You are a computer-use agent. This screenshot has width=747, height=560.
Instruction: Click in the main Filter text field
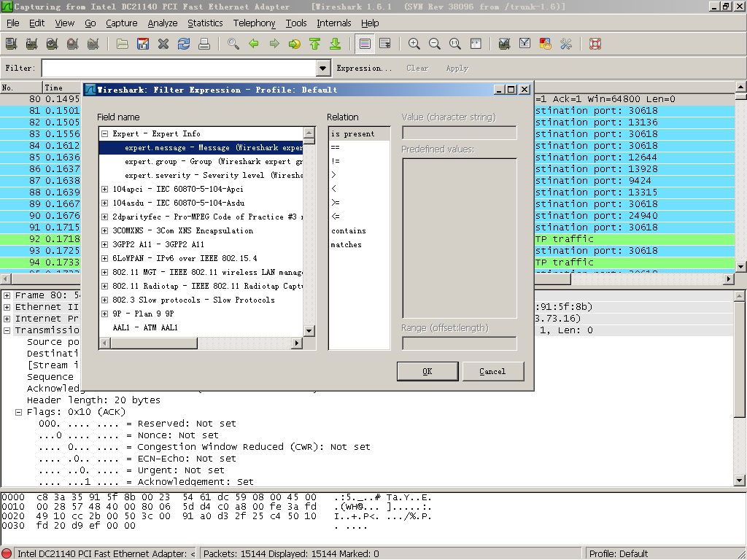(x=179, y=68)
